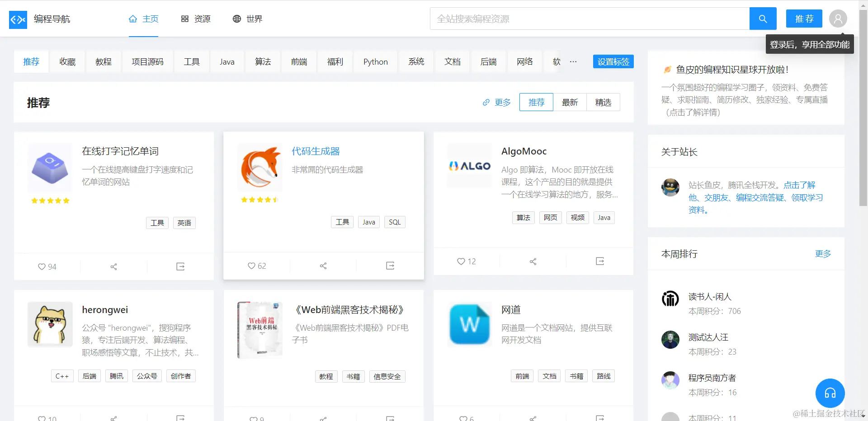Open the 代码生成器 title link
This screenshot has height=421, width=868.
click(x=316, y=151)
